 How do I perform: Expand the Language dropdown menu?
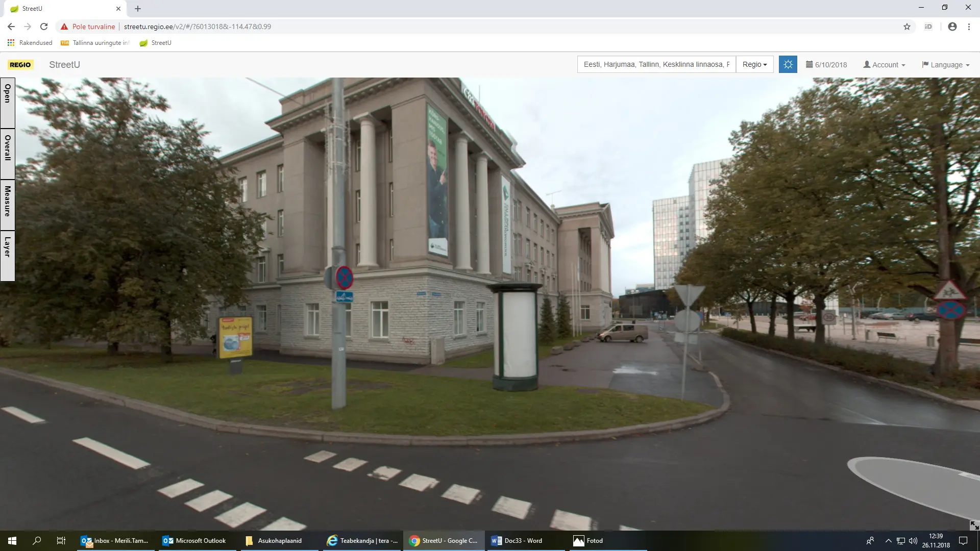pos(945,65)
